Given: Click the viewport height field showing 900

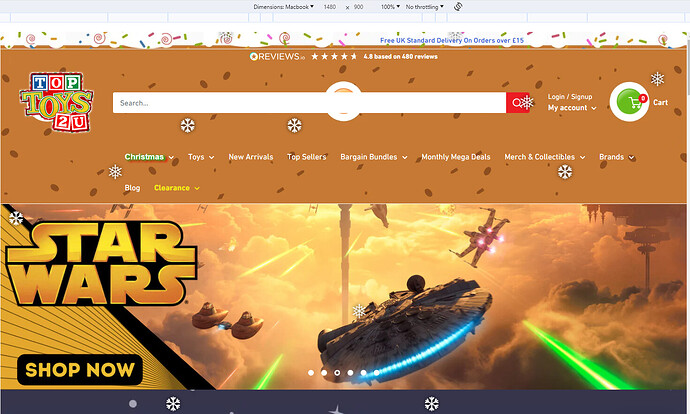Looking at the screenshot, I should tap(358, 7).
